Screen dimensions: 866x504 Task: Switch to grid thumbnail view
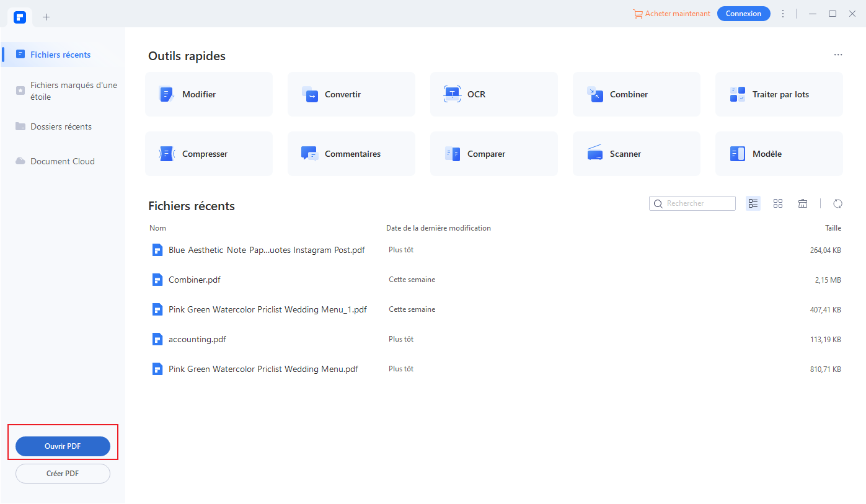(778, 203)
